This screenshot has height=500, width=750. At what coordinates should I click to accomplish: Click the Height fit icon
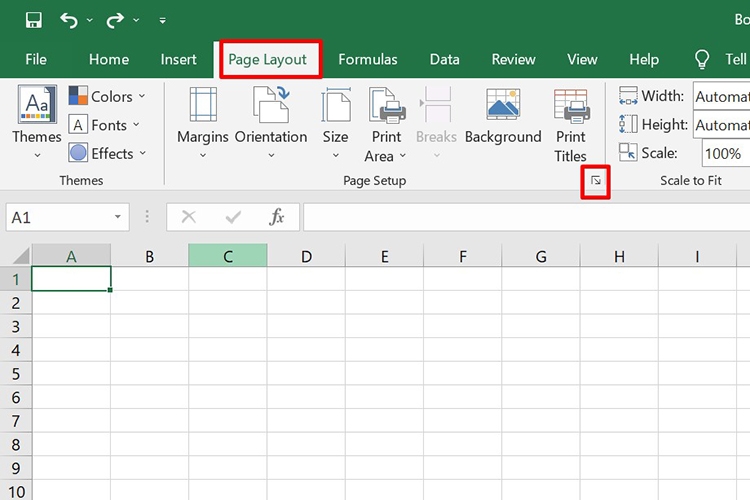pos(628,124)
